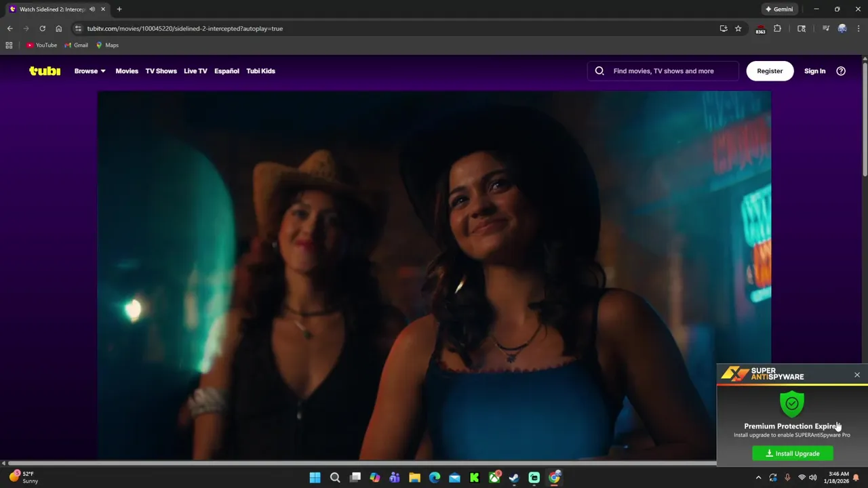Focus the Find movies search field
The width and height of the screenshot is (868, 488).
[x=663, y=70]
